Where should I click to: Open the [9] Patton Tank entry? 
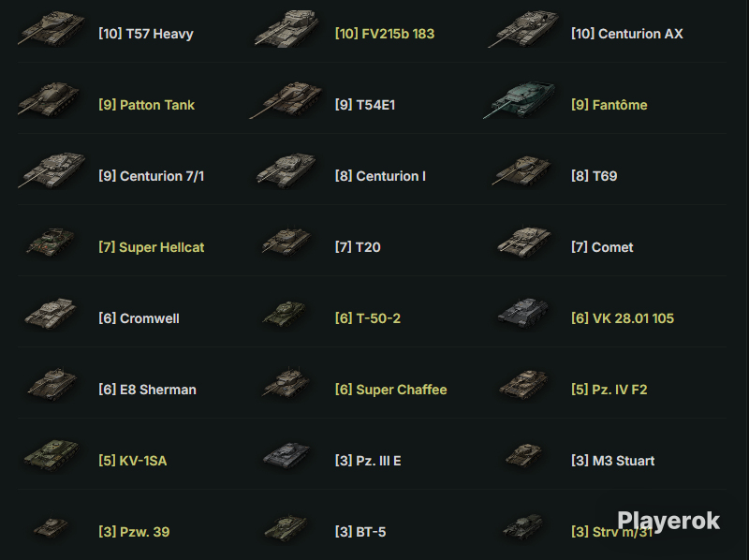pyautogui.click(x=147, y=105)
